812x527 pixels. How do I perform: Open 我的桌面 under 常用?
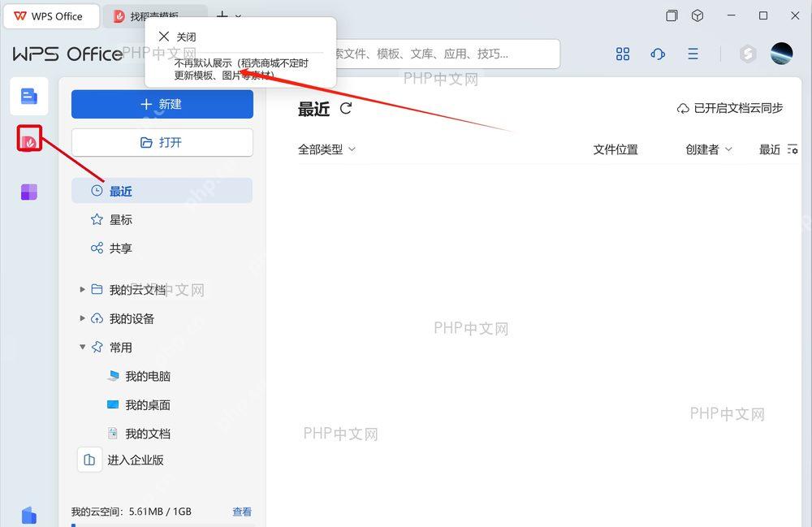139,405
